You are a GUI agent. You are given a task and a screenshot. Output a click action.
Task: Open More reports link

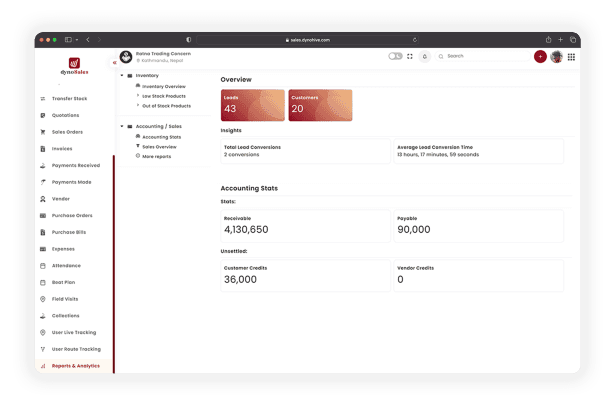[156, 156]
